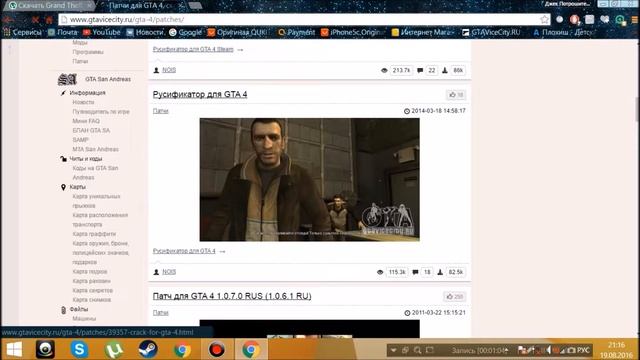Open the new tab button
Screen dimensions: 640x360
195,5
